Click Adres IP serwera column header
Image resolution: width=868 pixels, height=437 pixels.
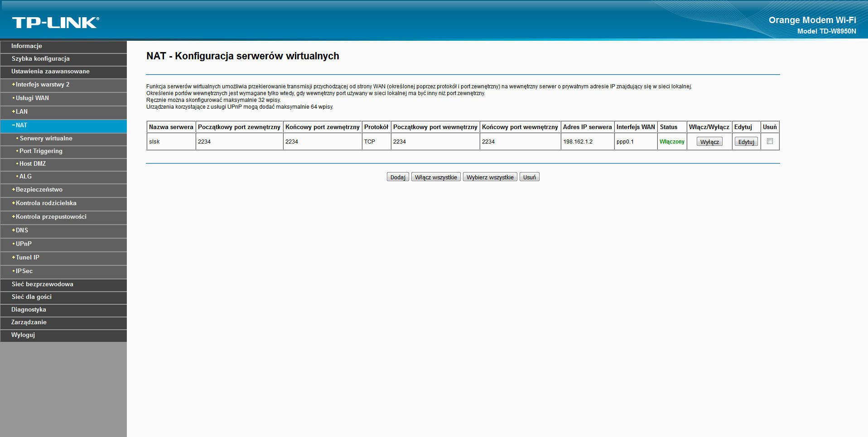coord(588,127)
